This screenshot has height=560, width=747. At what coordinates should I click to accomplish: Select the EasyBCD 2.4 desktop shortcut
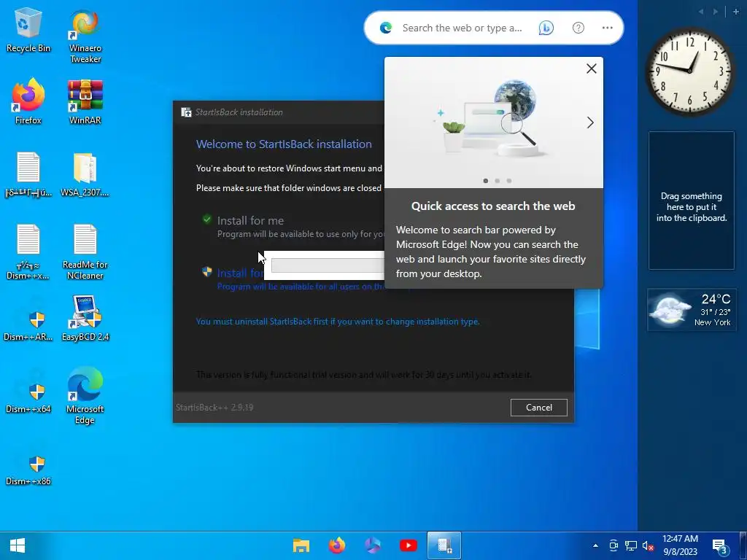85,319
